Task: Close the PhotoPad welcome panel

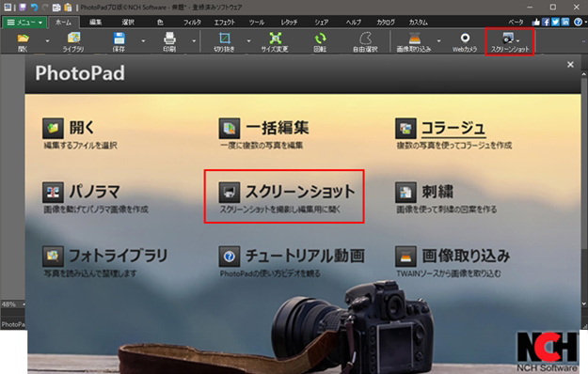Action: coord(570,65)
